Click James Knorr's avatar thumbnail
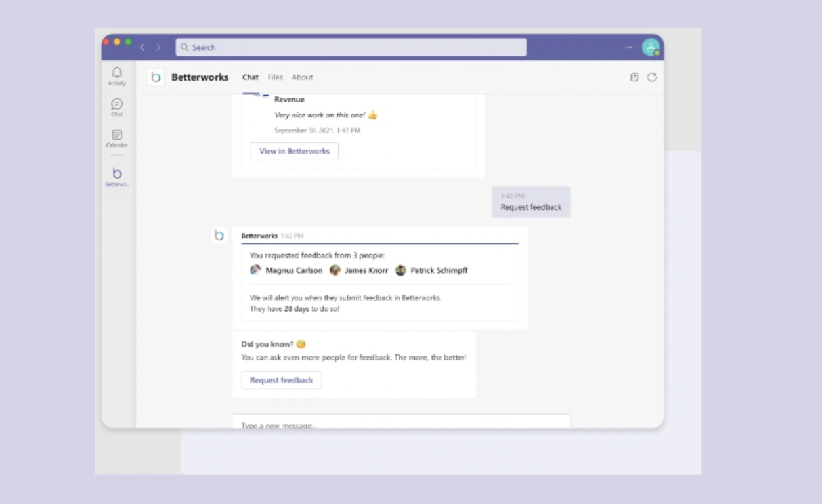The width and height of the screenshot is (822, 504). tap(335, 270)
